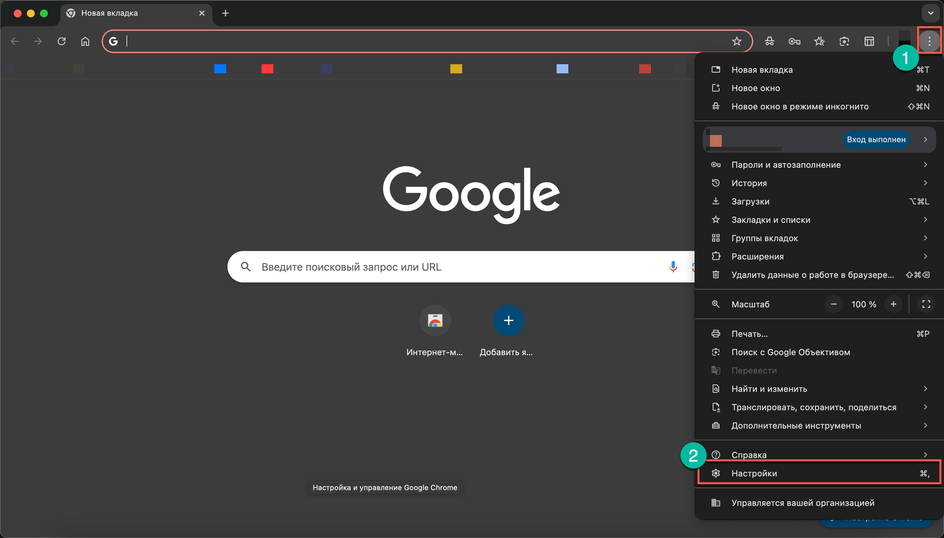Choose "Новое окно" from the menu
The image size is (944, 538).
click(x=819, y=88)
